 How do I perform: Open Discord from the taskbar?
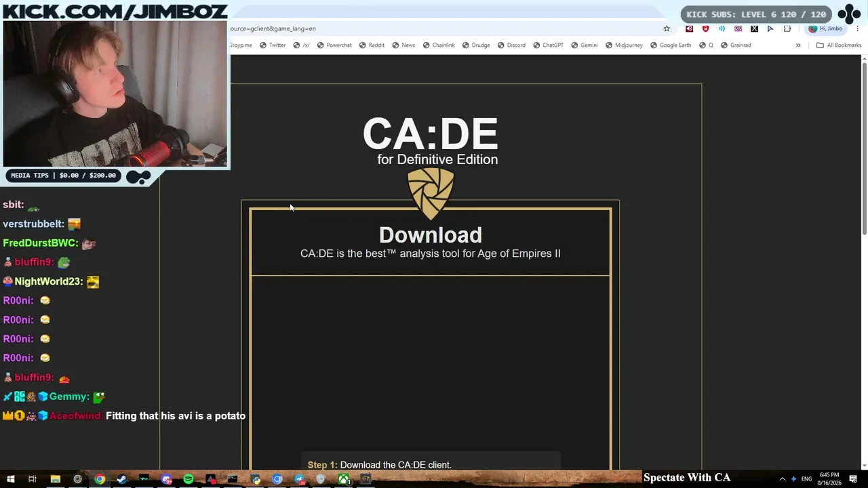pos(166,479)
